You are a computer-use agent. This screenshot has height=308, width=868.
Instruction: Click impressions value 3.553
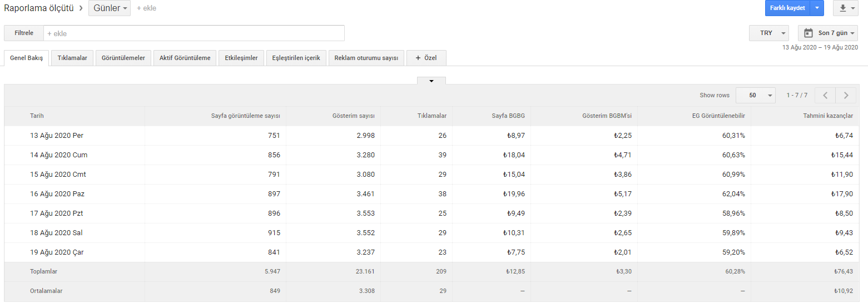[365, 213]
